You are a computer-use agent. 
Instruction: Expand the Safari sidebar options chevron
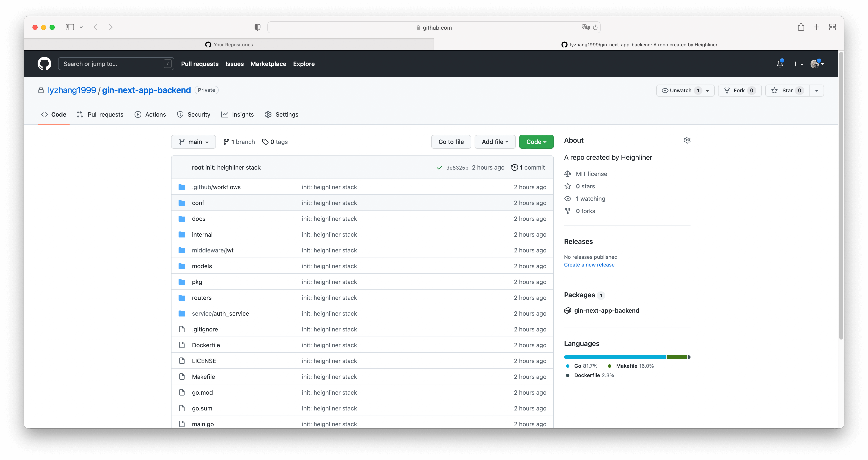[x=81, y=27]
